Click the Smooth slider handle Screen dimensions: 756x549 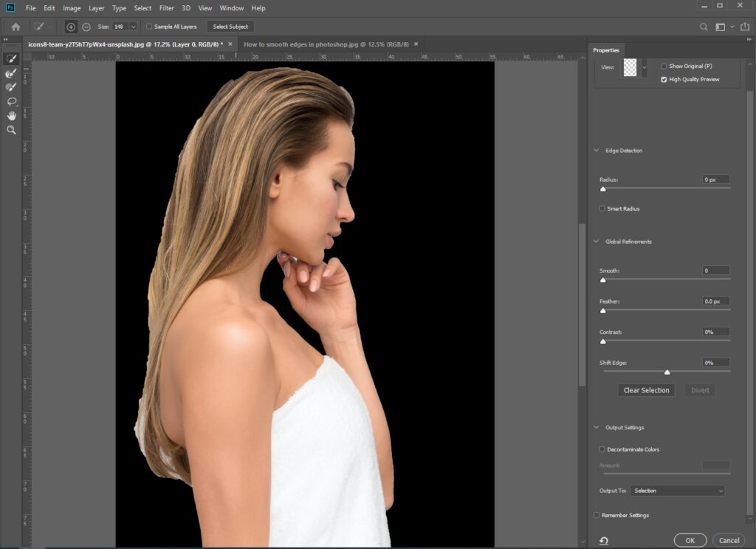(602, 280)
